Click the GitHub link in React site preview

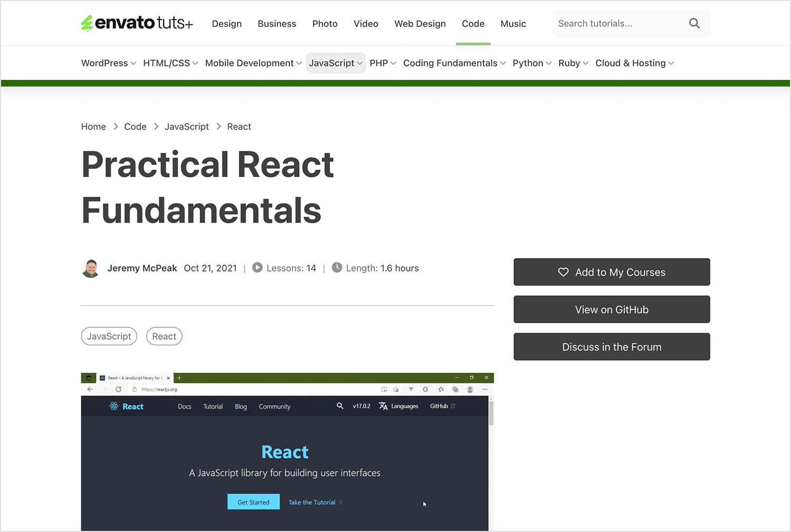pos(442,406)
